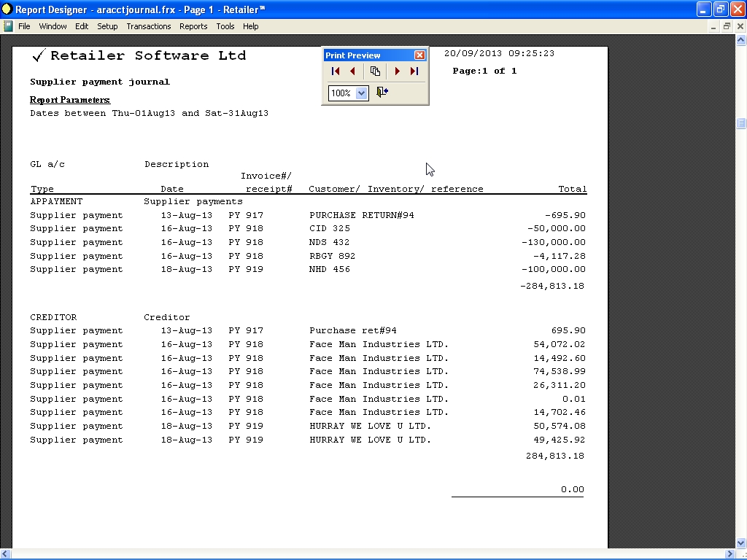Open the Help menu

(250, 26)
